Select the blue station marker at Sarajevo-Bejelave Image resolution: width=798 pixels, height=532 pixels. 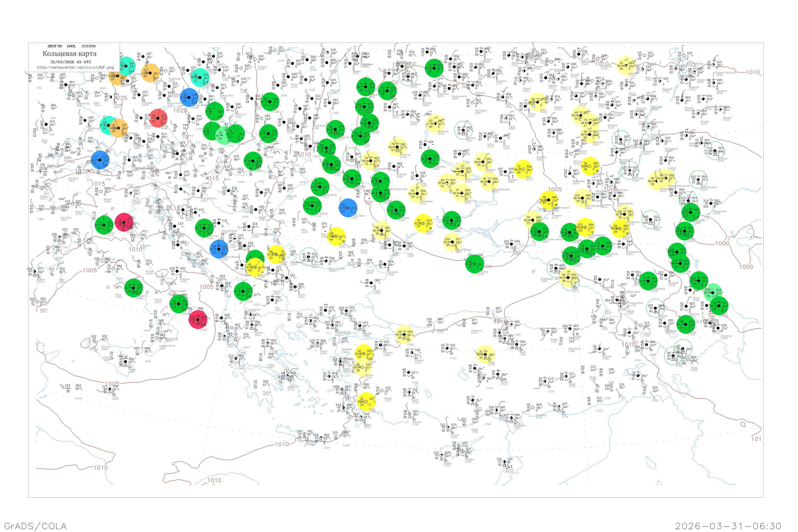(219, 249)
